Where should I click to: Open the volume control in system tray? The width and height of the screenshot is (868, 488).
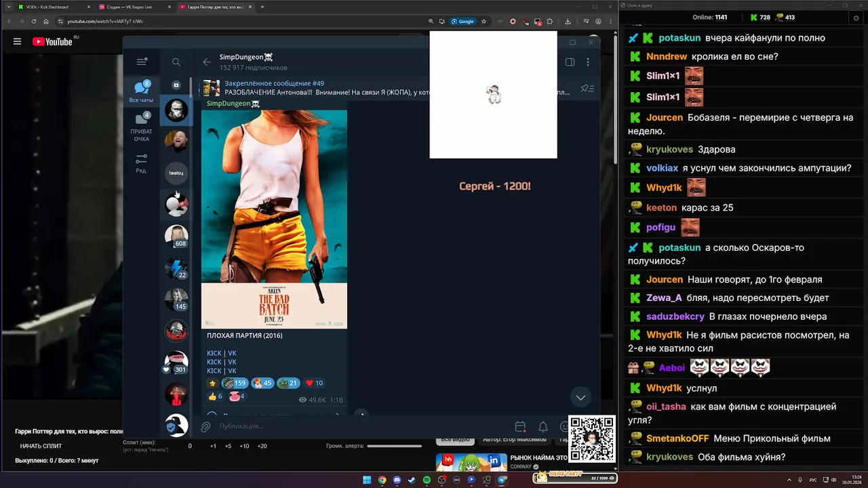pos(833,480)
